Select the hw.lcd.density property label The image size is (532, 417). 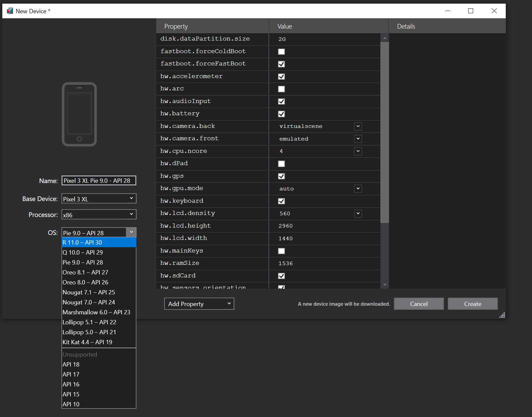pos(188,213)
